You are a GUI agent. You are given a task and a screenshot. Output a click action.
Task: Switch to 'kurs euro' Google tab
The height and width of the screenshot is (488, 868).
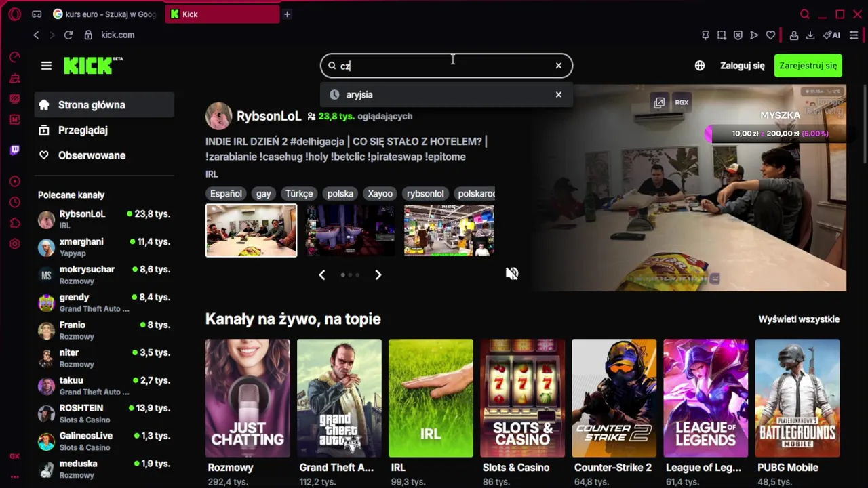tap(105, 14)
